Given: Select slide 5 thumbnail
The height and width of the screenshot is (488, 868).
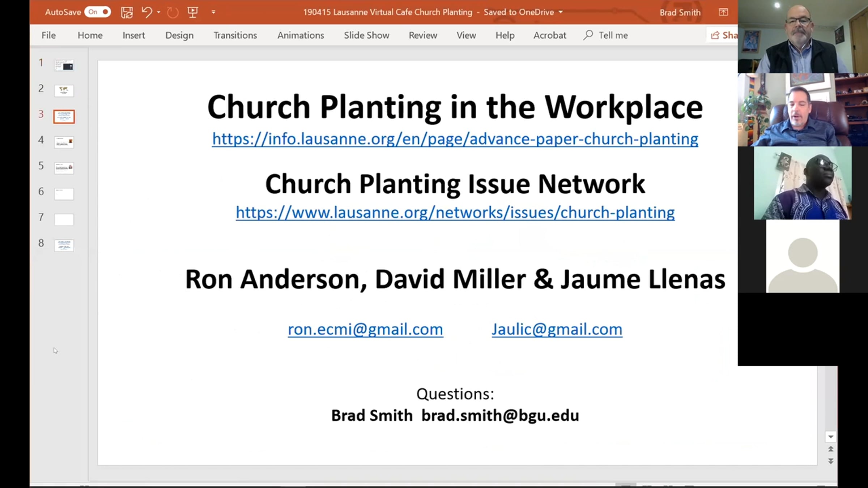Looking at the screenshot, I should click(64, 168).
